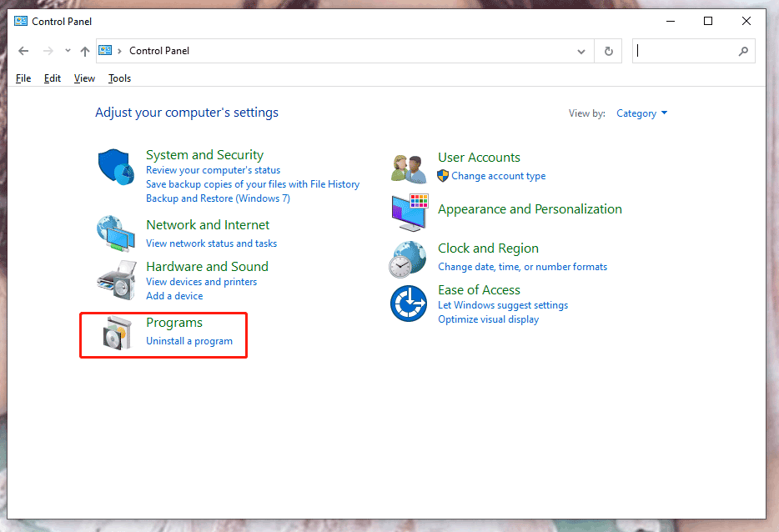Click the Control Panel icon in address bar
The image size is (779, 532).
coord(105,50)
